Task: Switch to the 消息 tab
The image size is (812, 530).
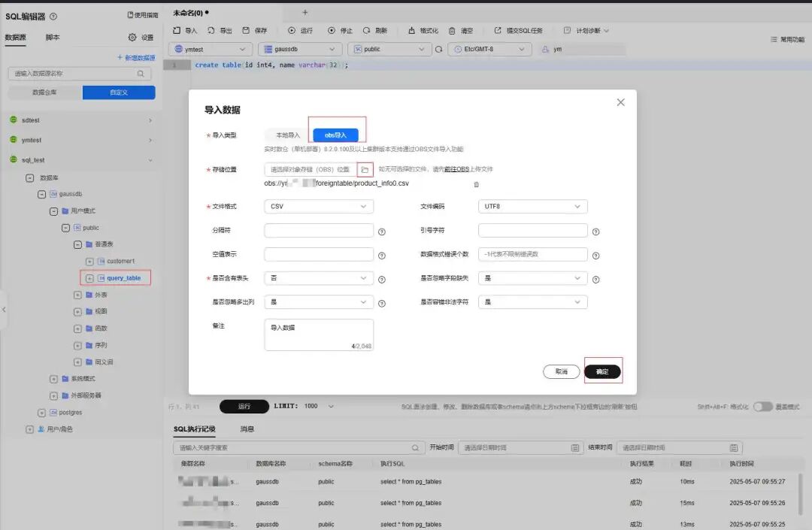Action: 247,429
